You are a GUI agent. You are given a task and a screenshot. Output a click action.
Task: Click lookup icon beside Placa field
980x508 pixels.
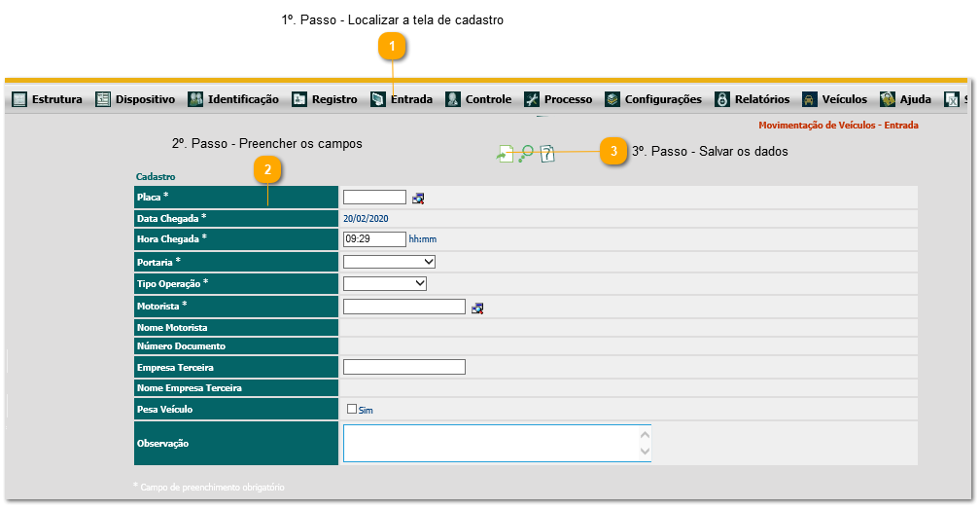(x=418, y=199)
